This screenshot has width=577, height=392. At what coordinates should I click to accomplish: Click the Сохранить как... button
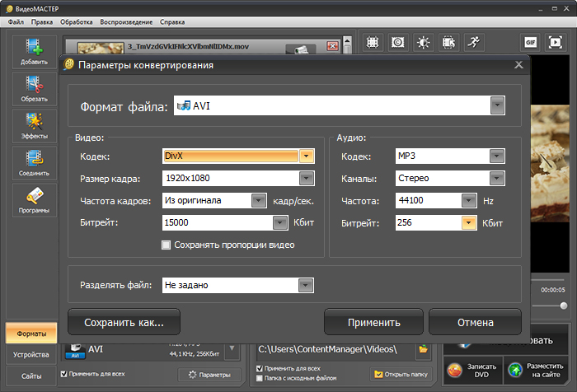pos(124,322)
